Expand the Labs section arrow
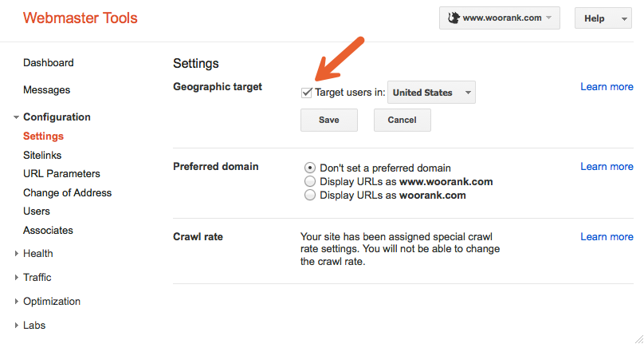The image size is (644, 344). pos(17,325)
